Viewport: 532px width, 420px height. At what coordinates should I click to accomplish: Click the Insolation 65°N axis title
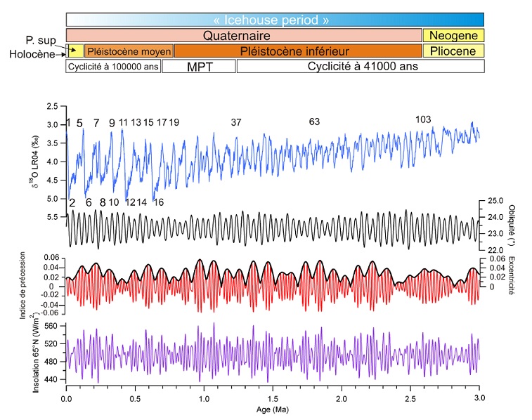(35, 353)
